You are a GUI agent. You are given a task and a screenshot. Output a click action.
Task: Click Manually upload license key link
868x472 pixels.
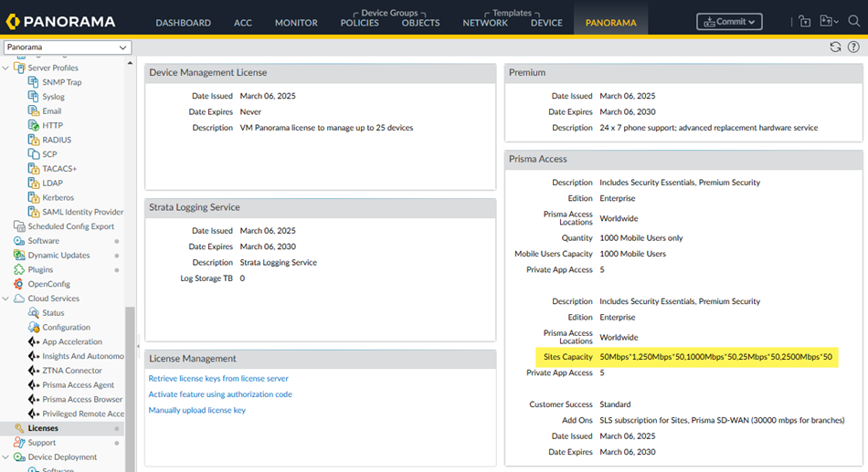click(196, 410)
